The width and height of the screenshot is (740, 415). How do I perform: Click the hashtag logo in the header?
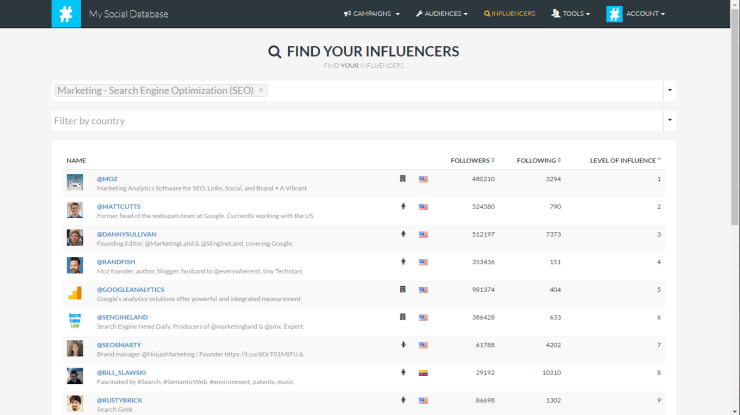pyautogui.click(x=66, y=14)
